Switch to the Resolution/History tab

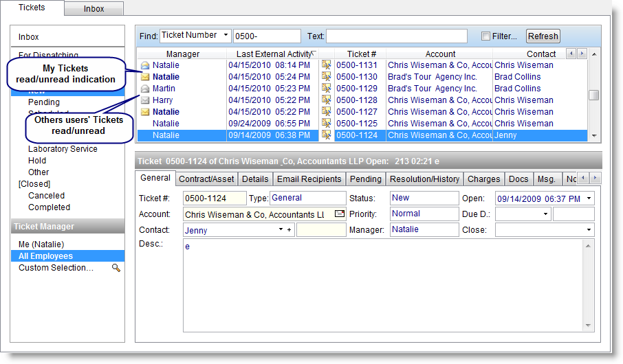click(x=424, y=179)
